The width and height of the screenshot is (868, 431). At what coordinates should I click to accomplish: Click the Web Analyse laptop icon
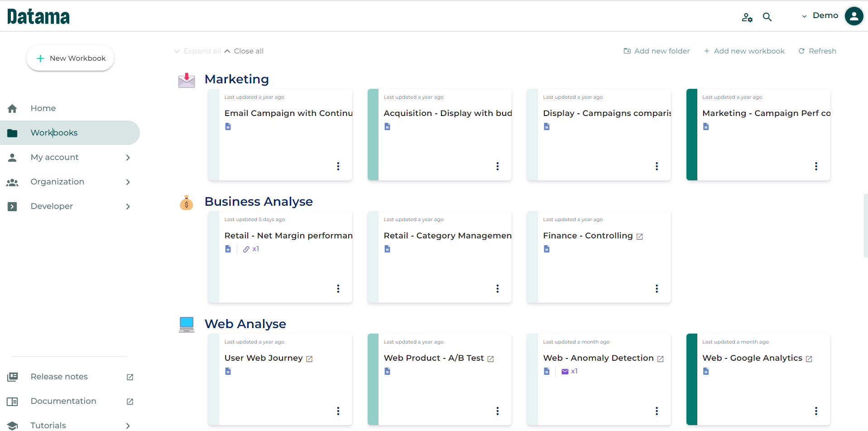pyautogui.click(x=187, y=324)
